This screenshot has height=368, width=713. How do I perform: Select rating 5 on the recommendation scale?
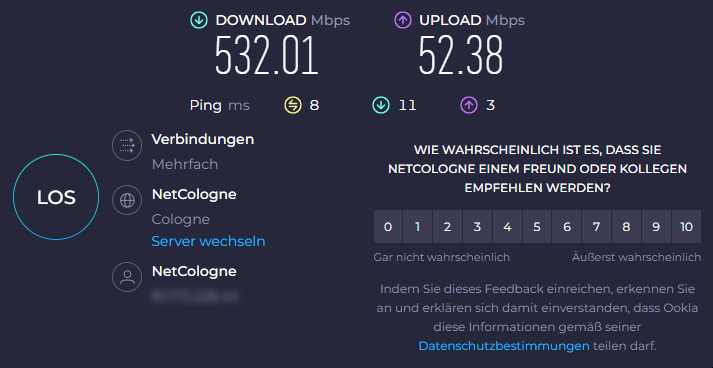(x=537, y=227)
